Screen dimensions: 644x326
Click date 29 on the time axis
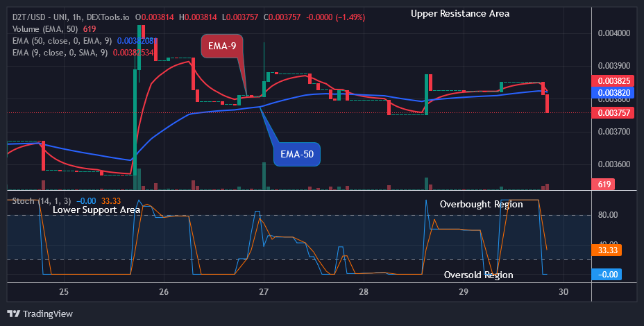tap(464, 292)
